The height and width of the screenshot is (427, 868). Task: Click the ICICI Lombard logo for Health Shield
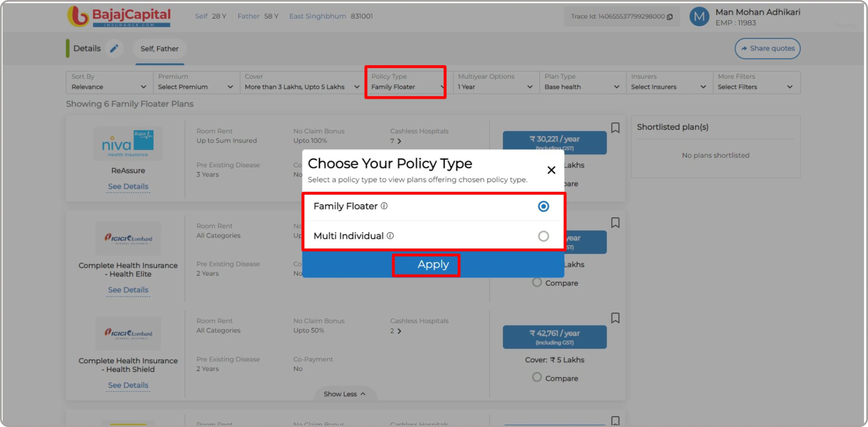[x=128, y=333]
